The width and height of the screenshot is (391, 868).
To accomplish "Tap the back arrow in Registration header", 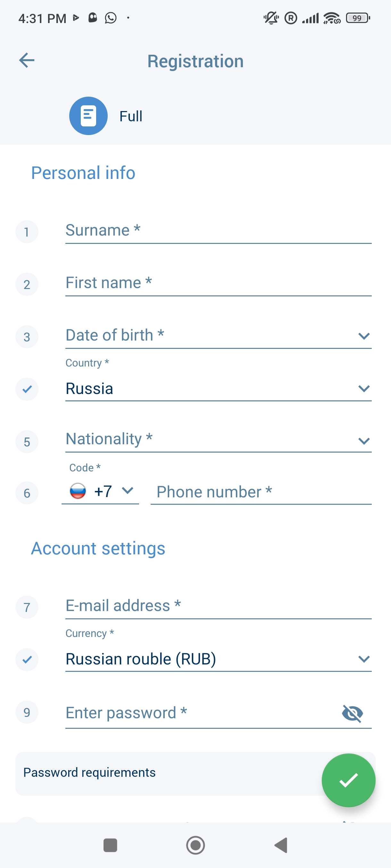I will pyautogui.click(x=27, y=61).
